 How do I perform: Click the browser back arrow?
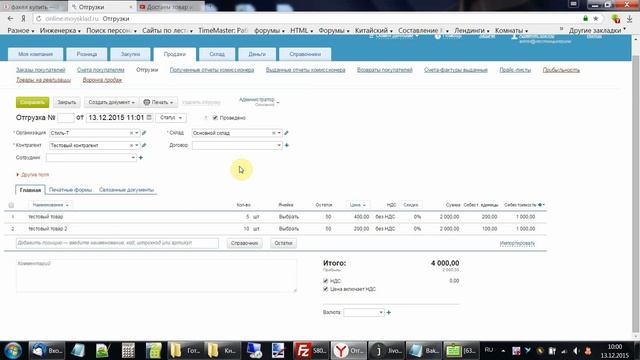(x=11, y=19)
